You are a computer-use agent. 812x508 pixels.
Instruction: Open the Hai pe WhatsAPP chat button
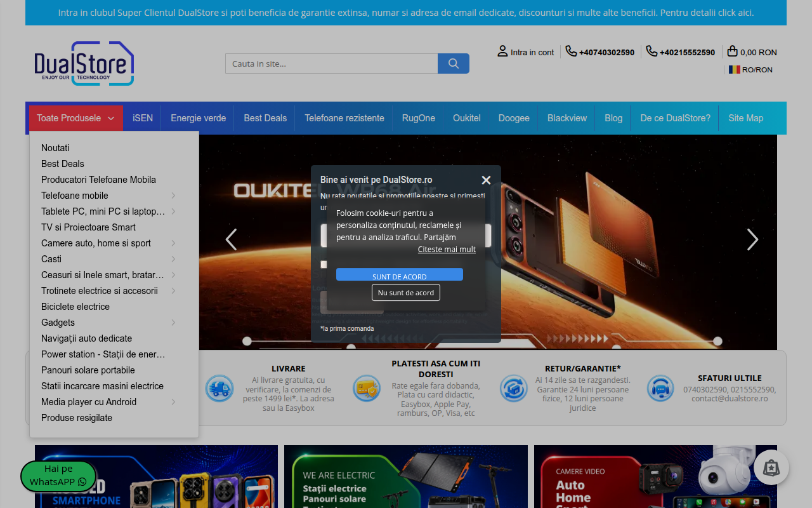point(58,476)
